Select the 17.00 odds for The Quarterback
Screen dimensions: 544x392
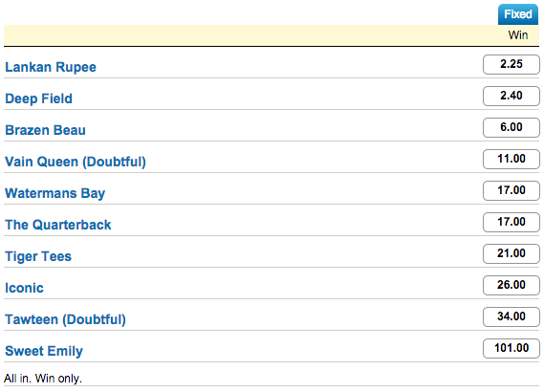point(511,223)
